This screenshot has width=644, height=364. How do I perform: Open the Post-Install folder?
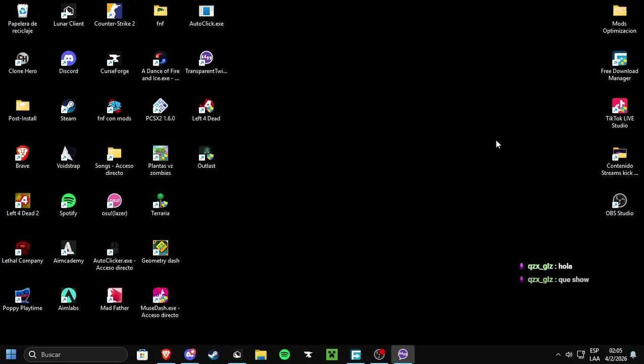click(x=22, y=110)
